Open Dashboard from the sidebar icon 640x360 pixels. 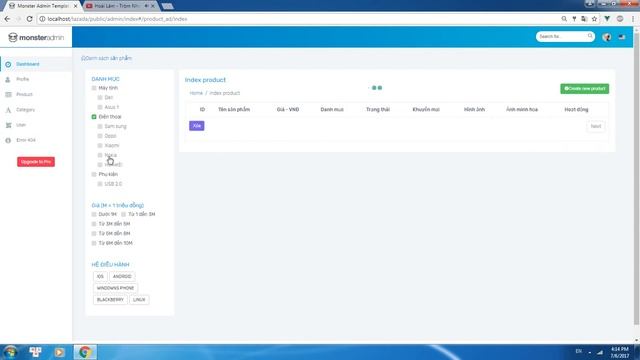click(x=8, y=64)
